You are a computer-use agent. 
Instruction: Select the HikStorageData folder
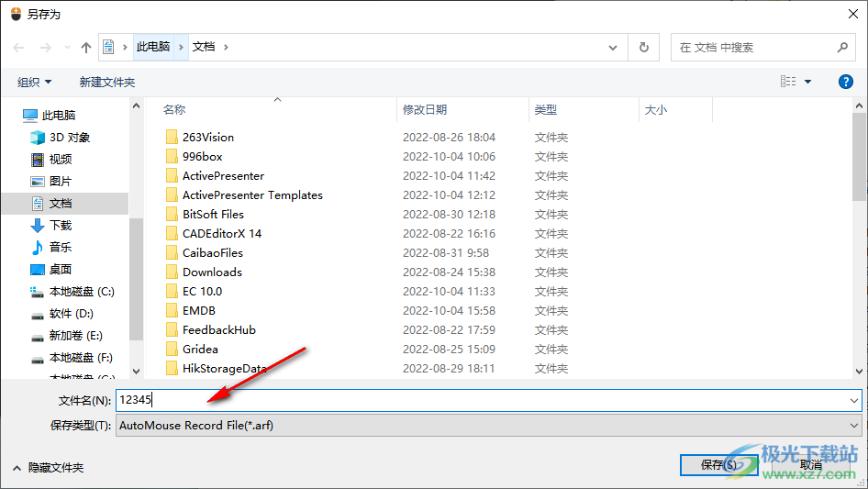pyautogui.click(x=224, y=369)
